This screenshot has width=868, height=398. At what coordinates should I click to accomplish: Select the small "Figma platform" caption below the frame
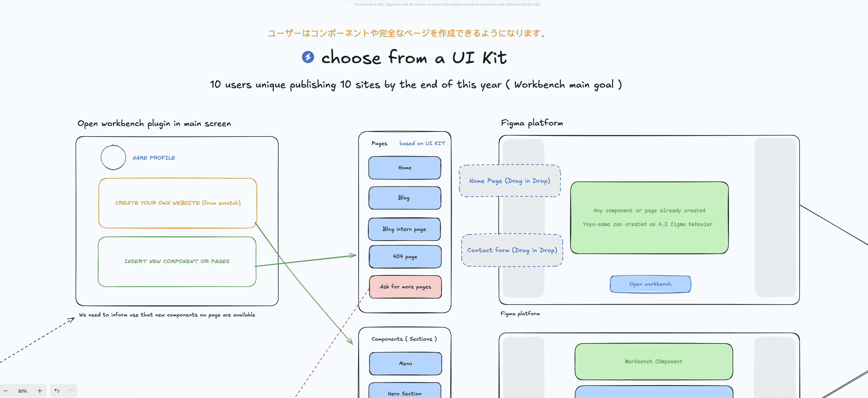click(x=520, y=314)
